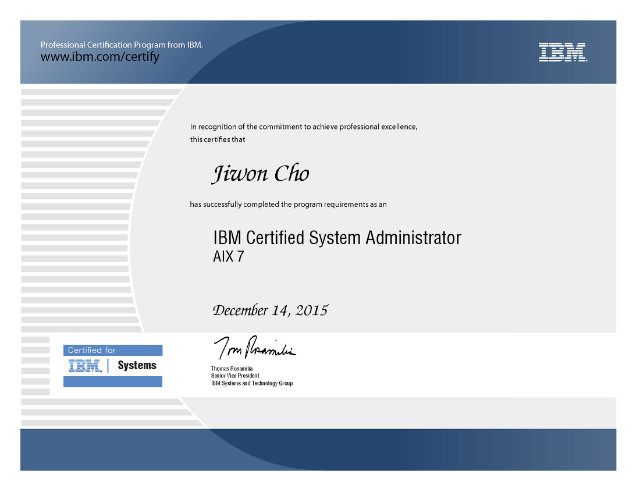This screenshot has width=640, height=494.
Task: Click 'Thomas Rosamilia' printed name
Action: pyautogui.click(x=232, y=369)
